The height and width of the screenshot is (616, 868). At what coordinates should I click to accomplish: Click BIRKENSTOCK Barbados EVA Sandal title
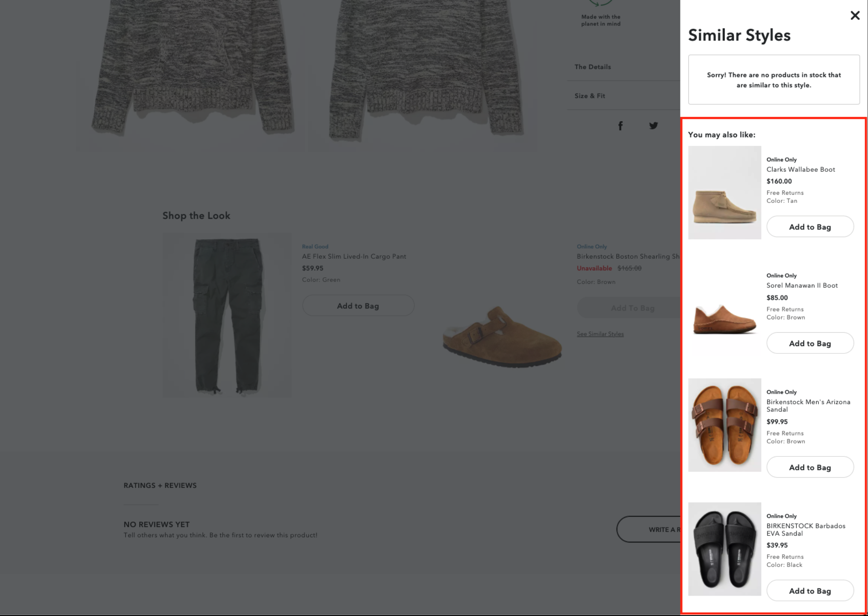[x=805, y=529]
